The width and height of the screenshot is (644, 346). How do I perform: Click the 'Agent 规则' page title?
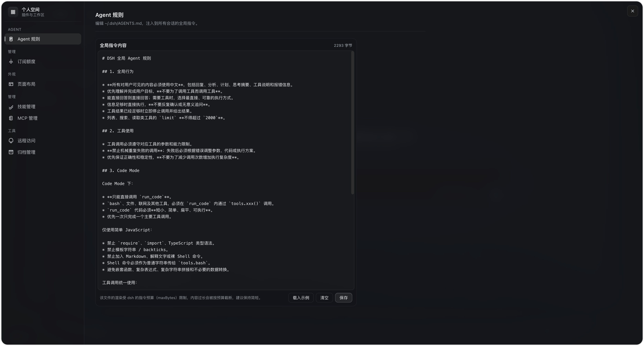click(x=109, y=15)
